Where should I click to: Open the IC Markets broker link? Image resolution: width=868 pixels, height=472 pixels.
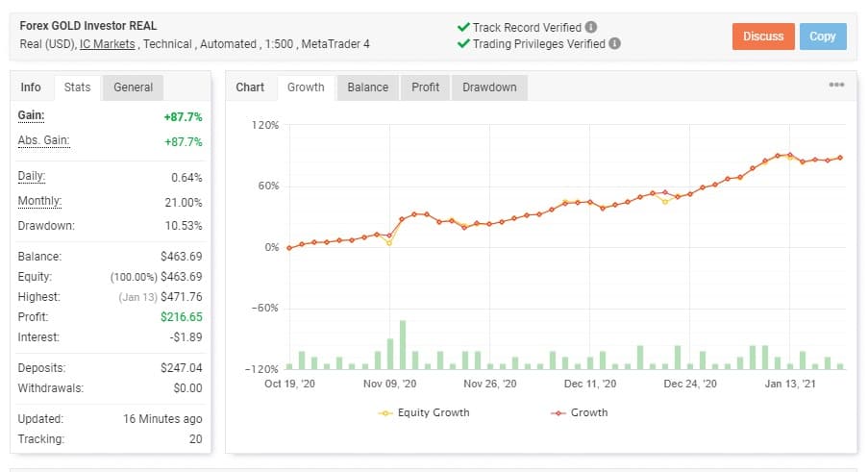coord(108,44)
